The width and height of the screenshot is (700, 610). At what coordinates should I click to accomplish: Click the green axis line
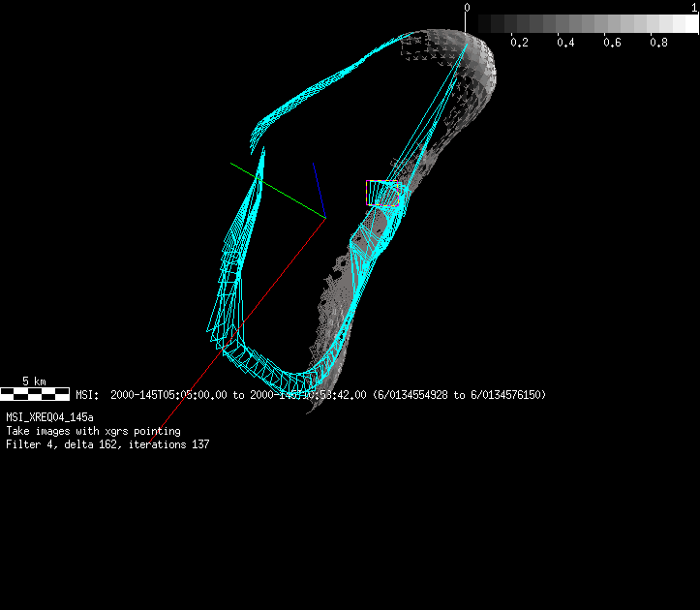click(278, 191)
